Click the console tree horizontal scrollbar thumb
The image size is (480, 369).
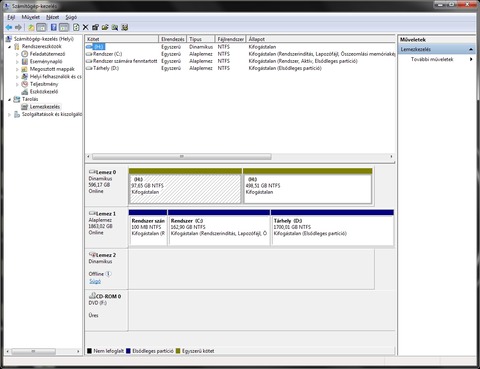click(33, 351)
